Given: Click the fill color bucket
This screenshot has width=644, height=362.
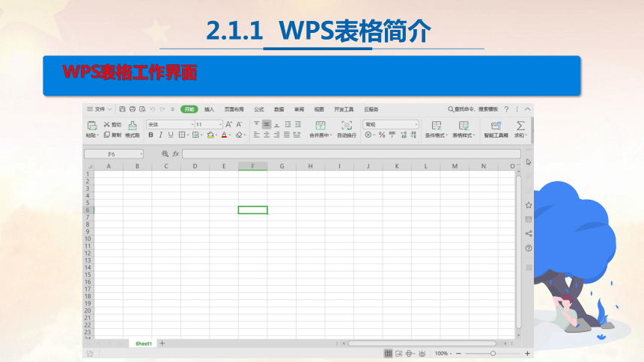Looking at the screenshot, I should (x=210, y=135).
